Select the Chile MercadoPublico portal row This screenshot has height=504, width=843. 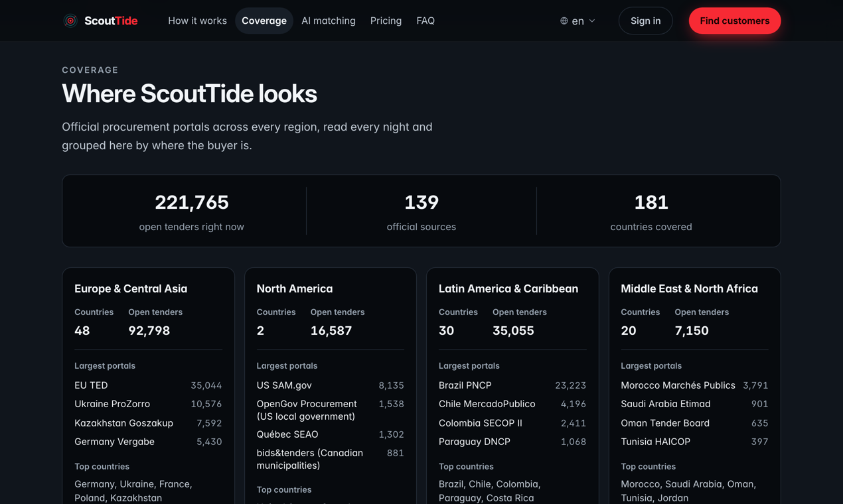(x=512, y=404)
